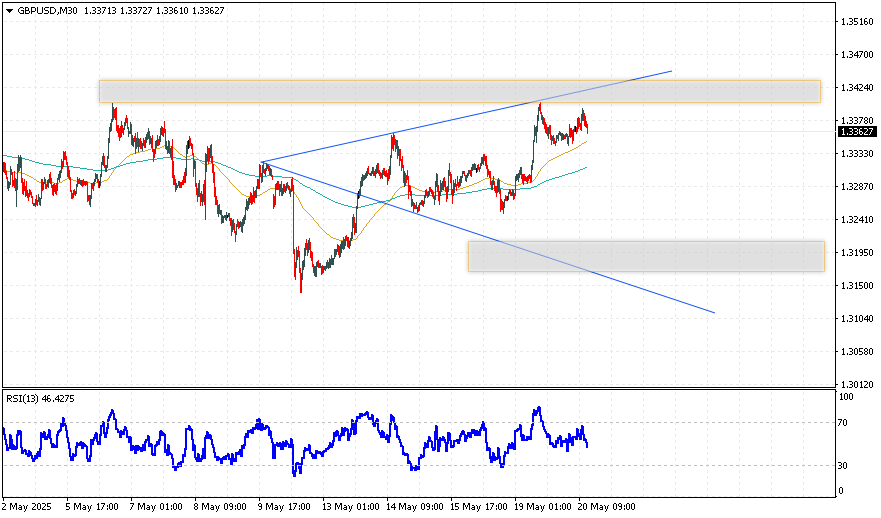Screen dimensions: 881x518
Task: Click the 13 May 01:00 time label
Action: tap(351, 507)
